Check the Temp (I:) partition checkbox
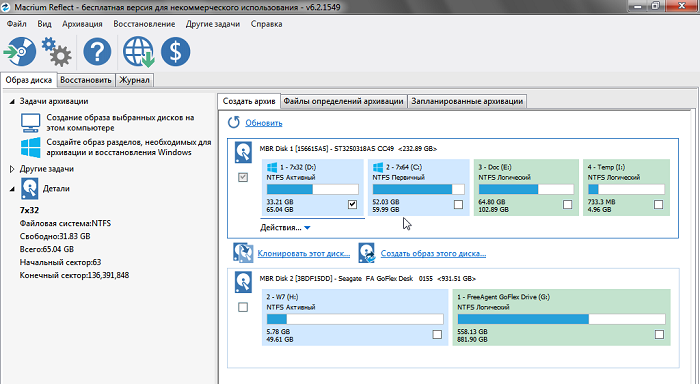 (658, 205)
